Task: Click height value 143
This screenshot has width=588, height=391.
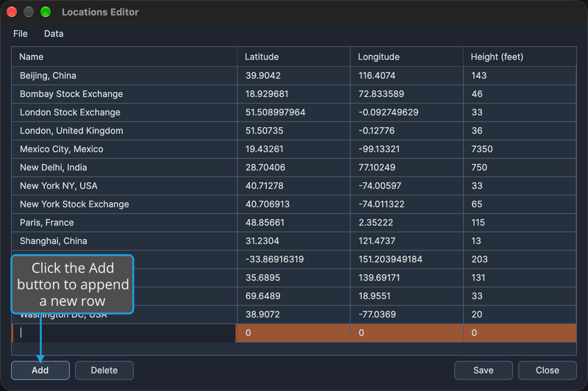Action: coord(479,76)
